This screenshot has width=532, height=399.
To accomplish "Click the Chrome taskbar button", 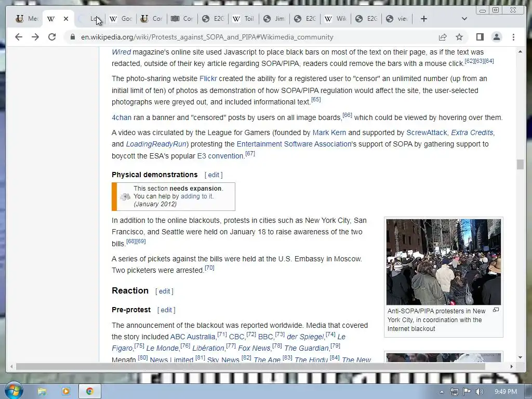I will [x=90, y=392].
